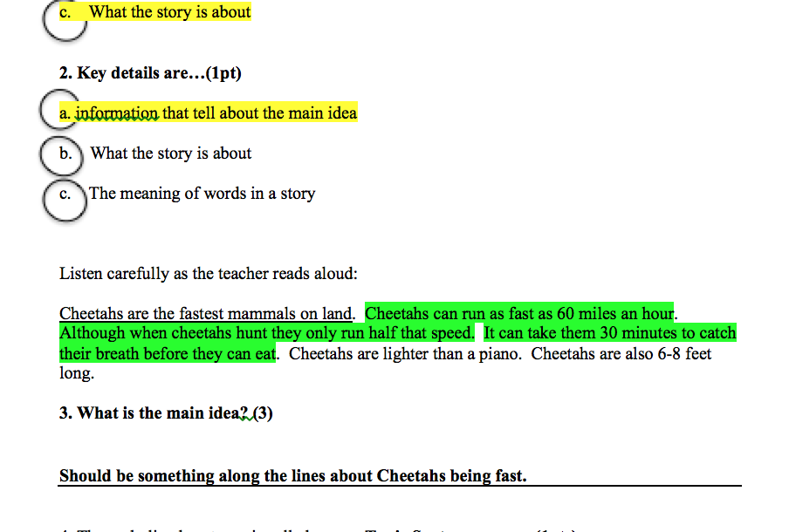
Task: Select circle c beside 'The meaning of words'
Action: pos(65,196)
